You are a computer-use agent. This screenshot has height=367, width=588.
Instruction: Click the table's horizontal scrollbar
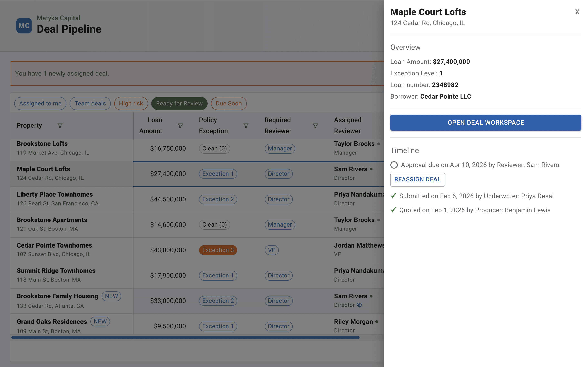tap(185, 338)
